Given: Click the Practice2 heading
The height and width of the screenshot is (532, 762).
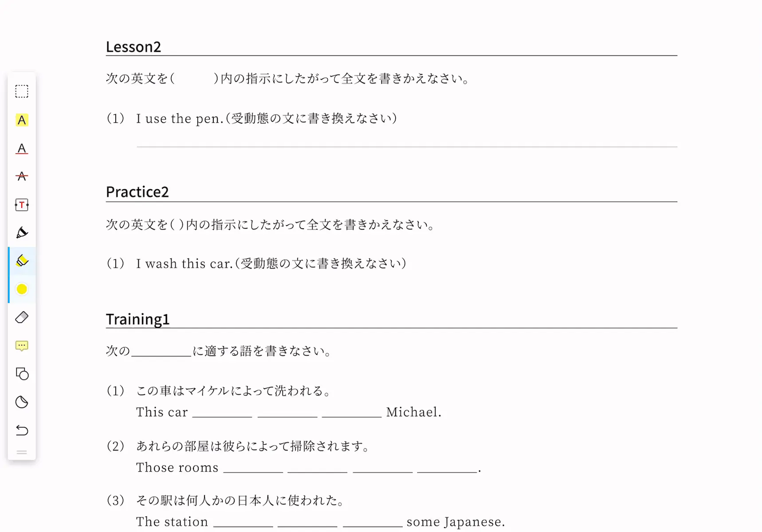Looking at the screenshot, I should coord(137,192).
